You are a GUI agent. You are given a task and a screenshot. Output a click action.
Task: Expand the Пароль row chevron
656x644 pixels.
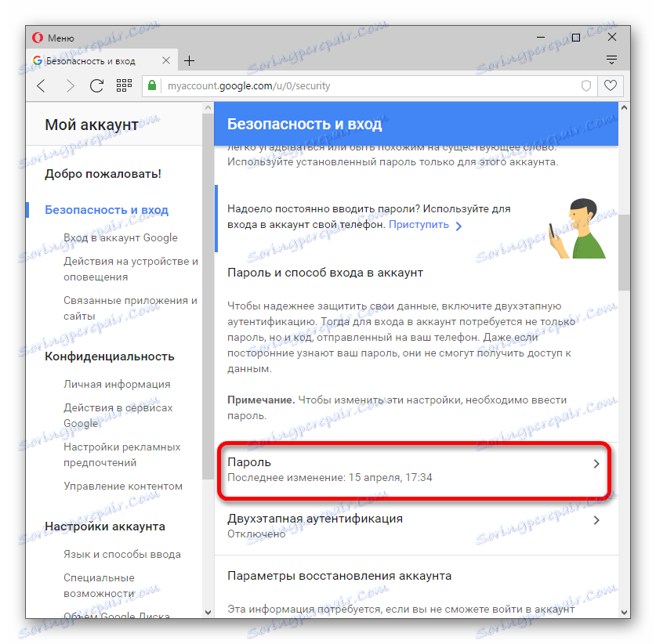596,463
